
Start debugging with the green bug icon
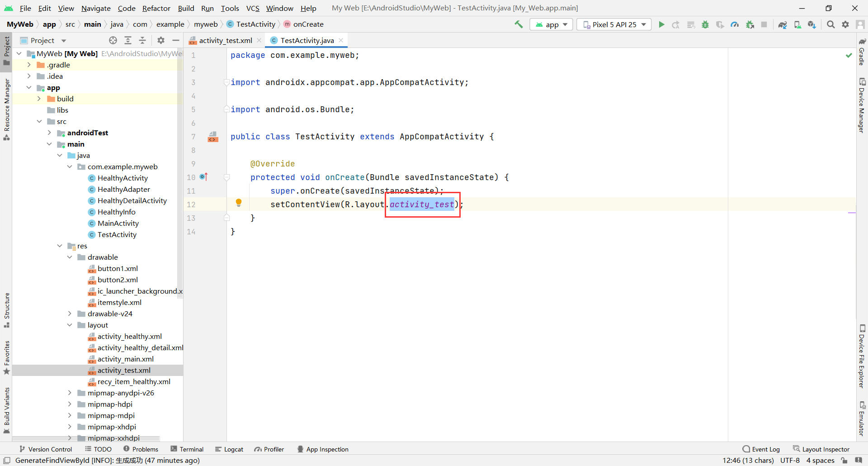coord(705,24)
